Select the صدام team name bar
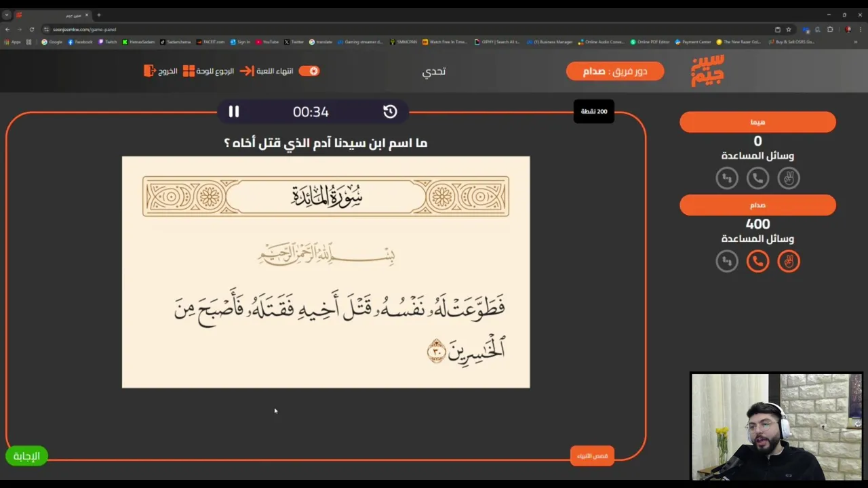The image size is (868, 488). point(757,205)
